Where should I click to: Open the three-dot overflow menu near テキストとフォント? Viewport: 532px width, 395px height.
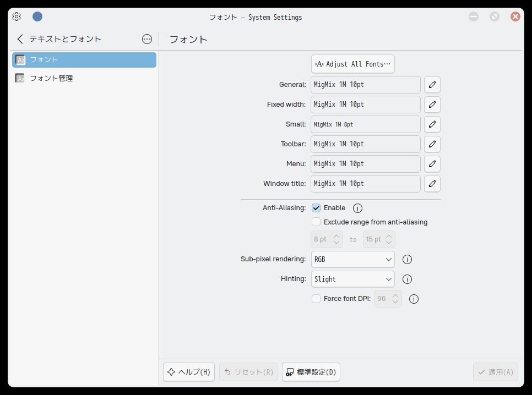[x=146, y=39]
